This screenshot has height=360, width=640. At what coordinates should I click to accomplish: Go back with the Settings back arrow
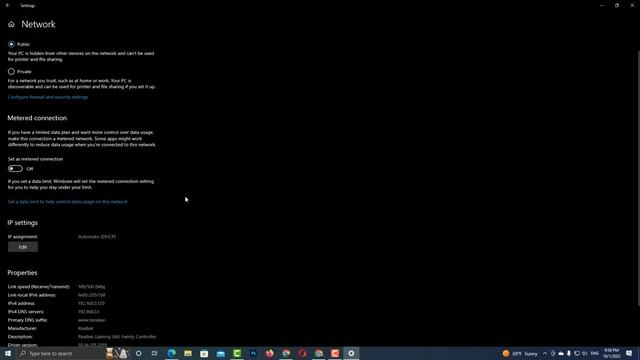(x=8, y=5)
